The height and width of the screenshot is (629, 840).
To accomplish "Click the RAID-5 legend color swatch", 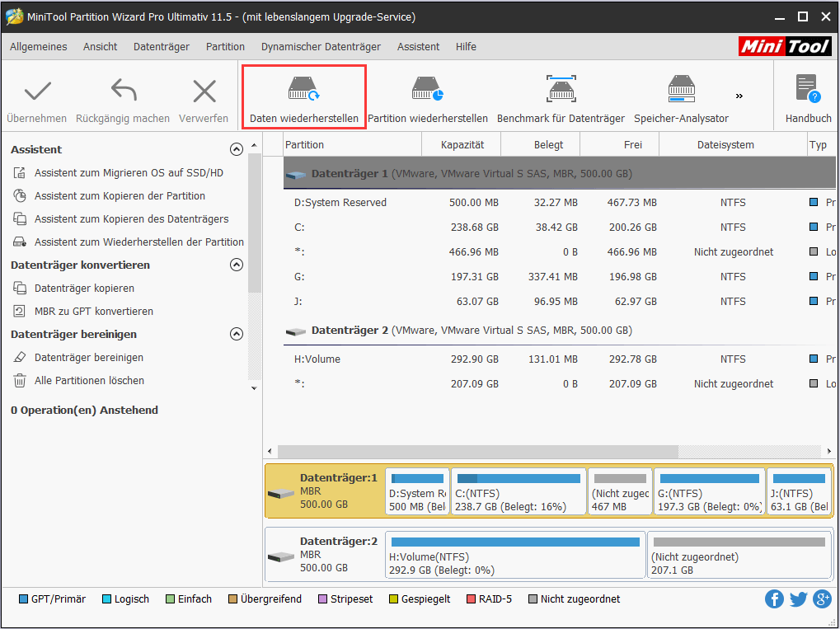I will (471, 599).
